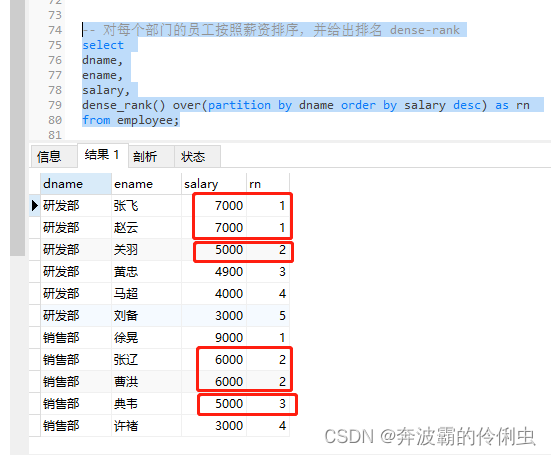Select the 关羽 cell

(x=147, y=250)
